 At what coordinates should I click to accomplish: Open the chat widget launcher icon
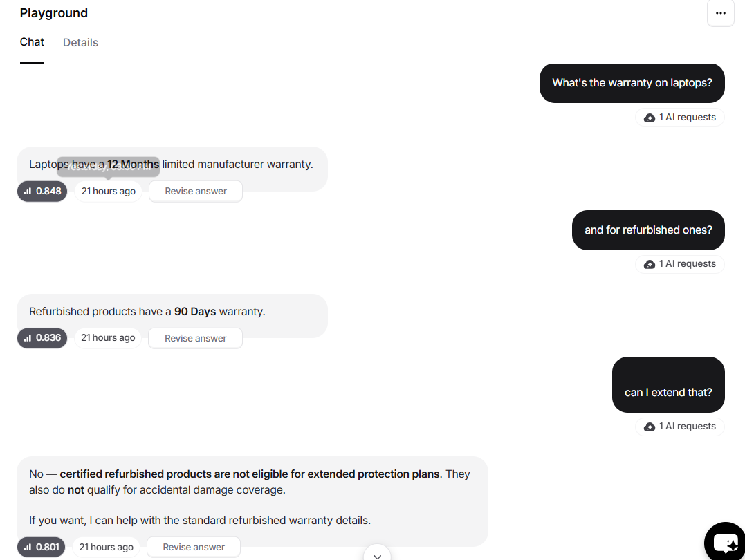726,542
